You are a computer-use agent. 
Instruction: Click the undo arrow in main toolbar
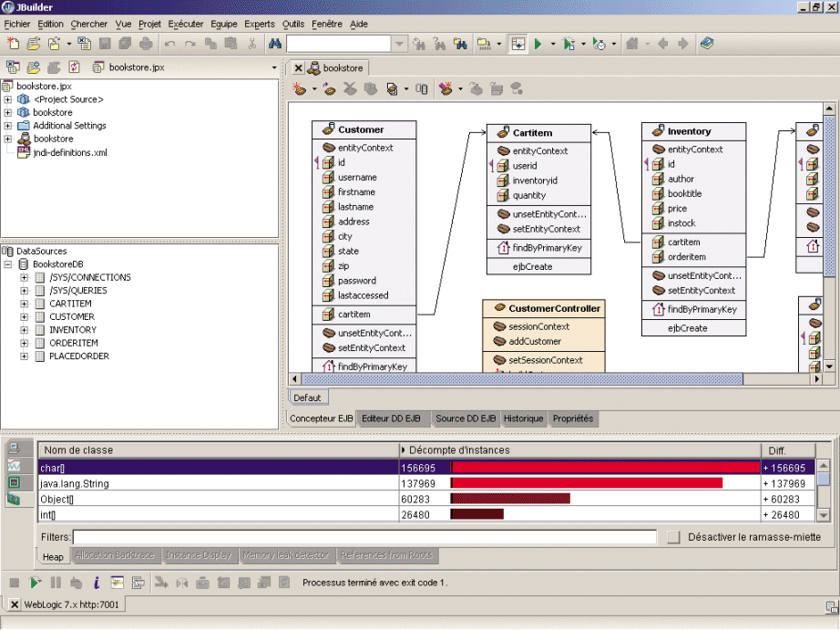(x=170, y=44)
